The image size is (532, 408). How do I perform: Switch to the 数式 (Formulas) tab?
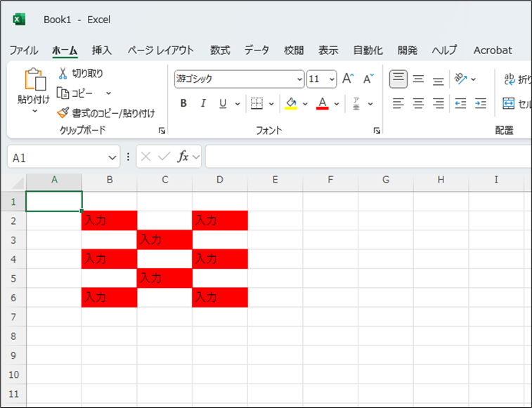pos(220,50)
